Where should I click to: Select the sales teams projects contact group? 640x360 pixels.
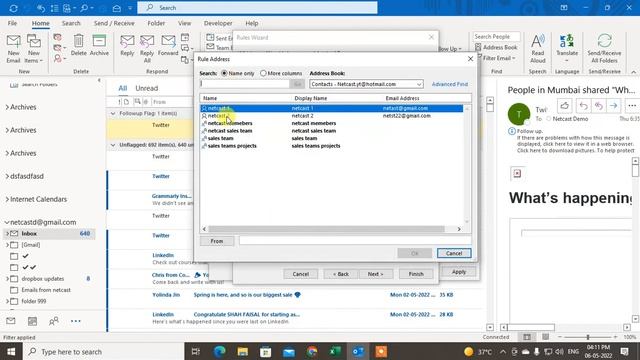click(332, 146)
